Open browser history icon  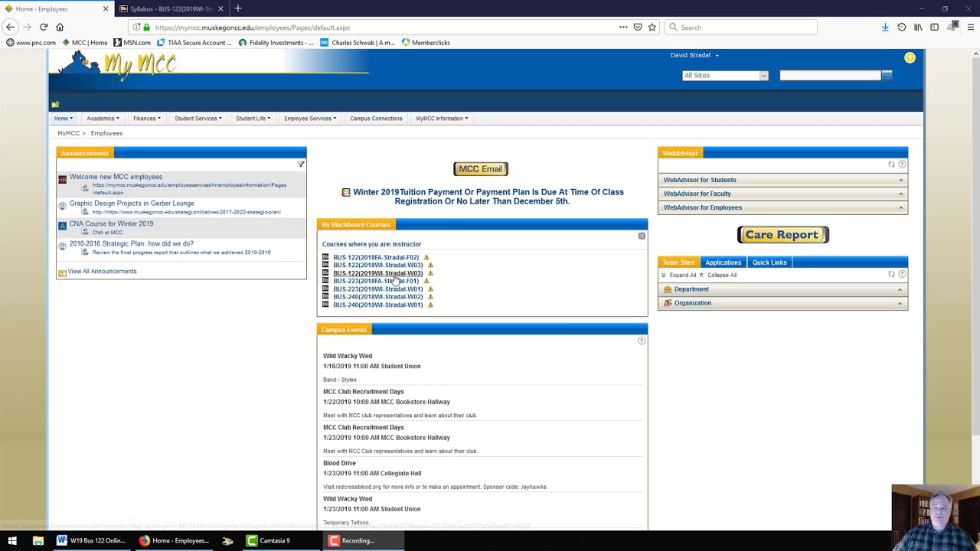pos(902,27)
